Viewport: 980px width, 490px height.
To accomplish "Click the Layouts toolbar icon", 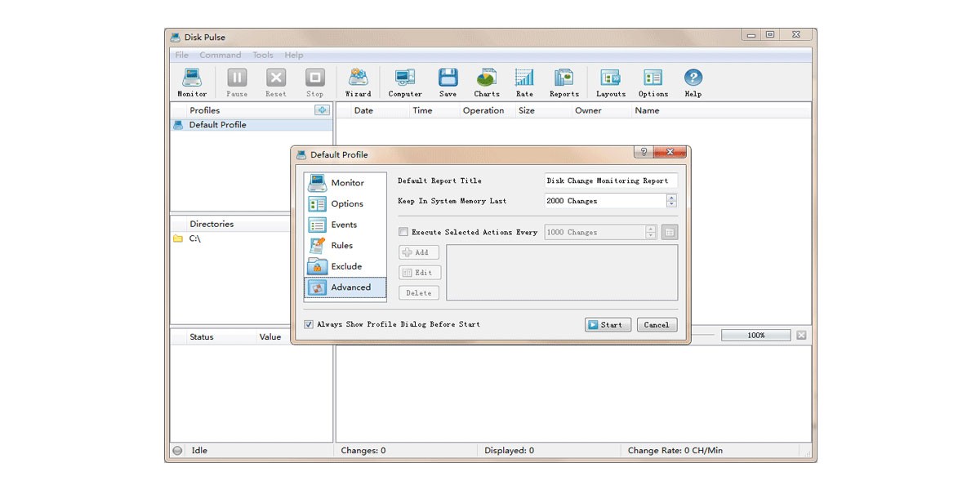I will [610, 82].
